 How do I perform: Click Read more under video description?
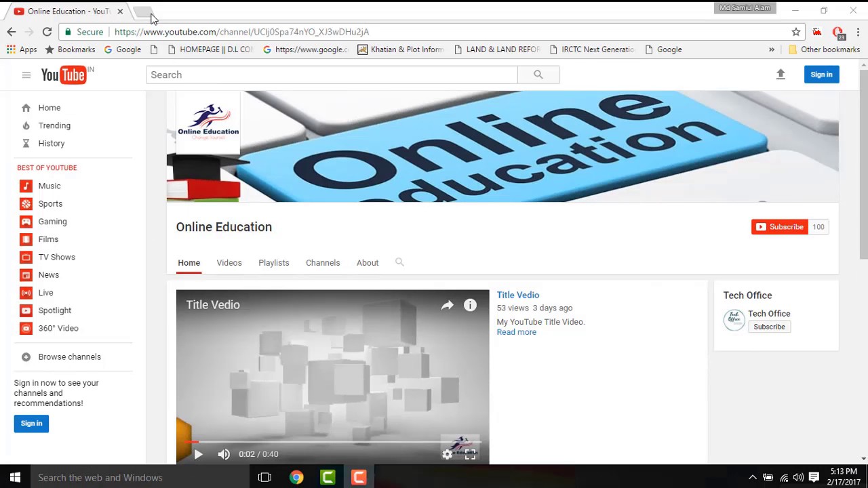click(x=516, y=332)
